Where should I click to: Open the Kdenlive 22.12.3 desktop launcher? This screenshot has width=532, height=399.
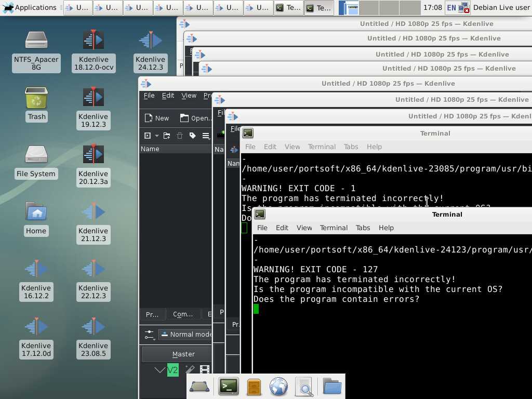pos(94,279)
